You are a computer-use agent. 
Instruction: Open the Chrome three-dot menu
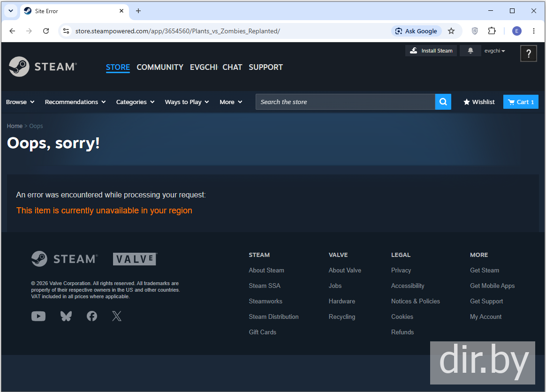pos(533,31)
